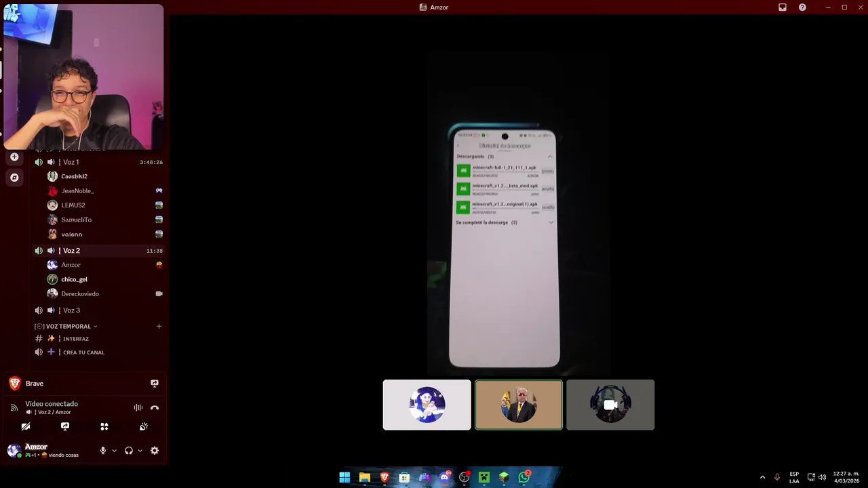Disconnect from voice with hang-up icon
This screenshot has height=488, width=868.
click(155, 408)
